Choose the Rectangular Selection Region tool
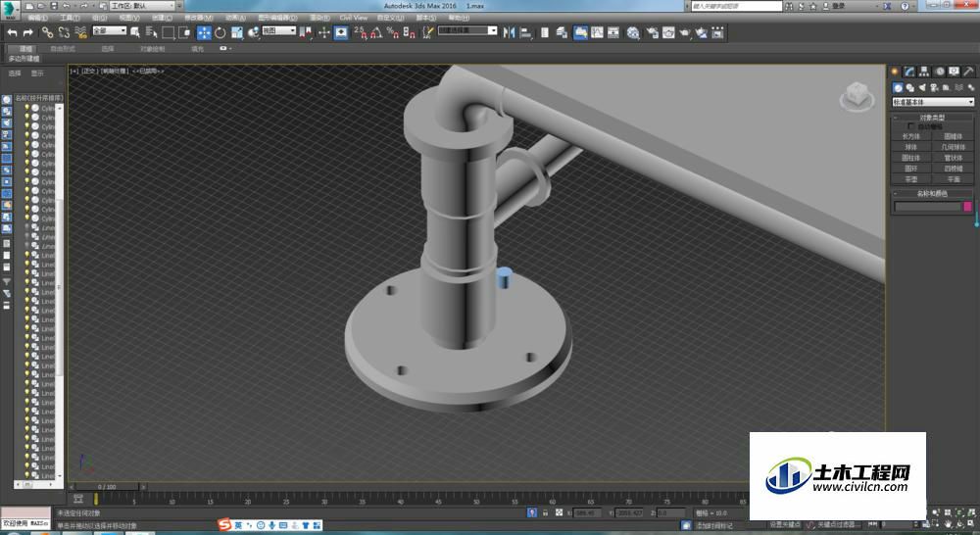The width and height of the screenshot is (980, 535). tap(169, 32)
